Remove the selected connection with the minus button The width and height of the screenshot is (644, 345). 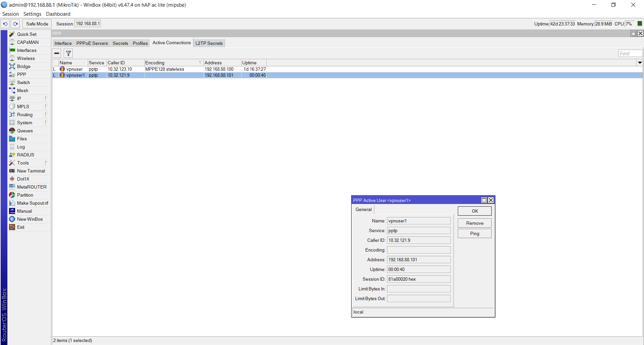(x=57, y=53)
